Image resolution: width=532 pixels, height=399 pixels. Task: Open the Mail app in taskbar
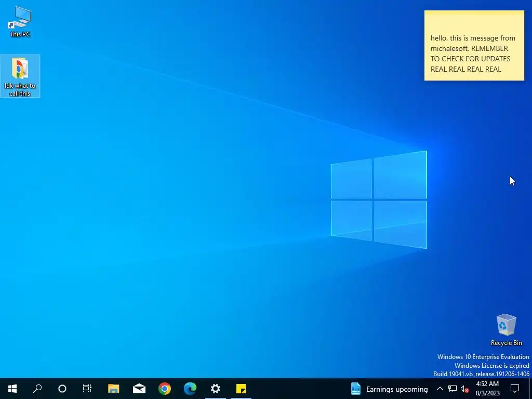pyautogui.click(x=139, y=389)
